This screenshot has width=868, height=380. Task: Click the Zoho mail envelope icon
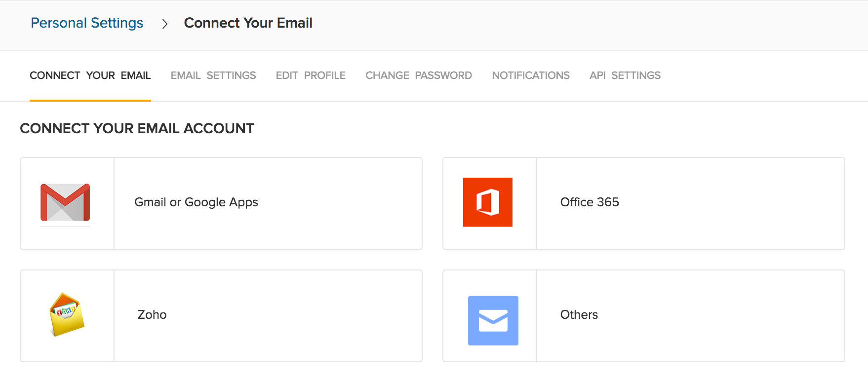[67, 315]
